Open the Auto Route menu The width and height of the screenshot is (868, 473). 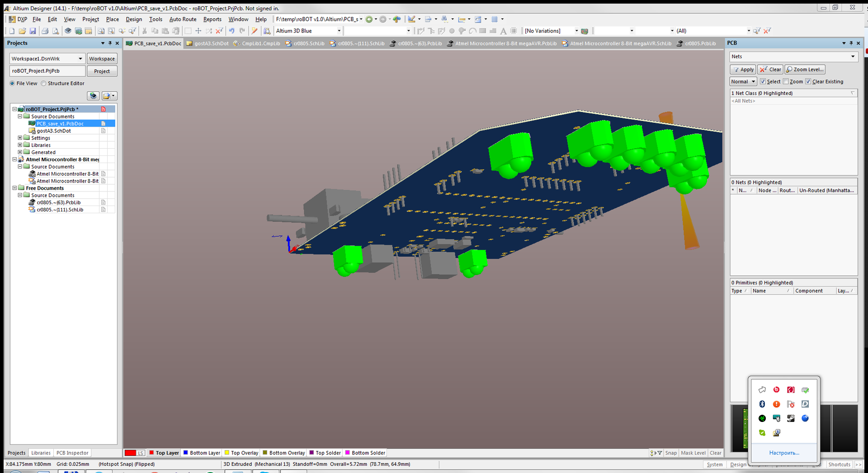[183, 19]
